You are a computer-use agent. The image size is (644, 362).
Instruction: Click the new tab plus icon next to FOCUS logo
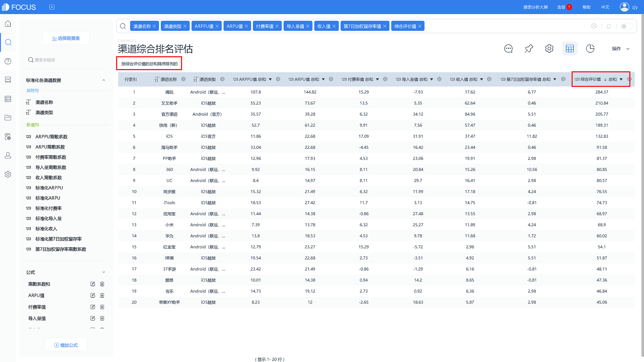[x=52, y=7]
